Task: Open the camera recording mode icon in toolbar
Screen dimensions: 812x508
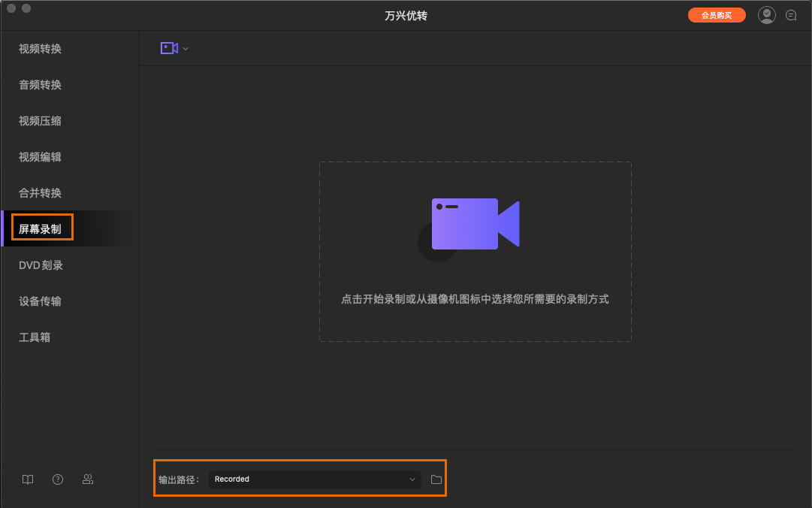Action: [169, 47]
